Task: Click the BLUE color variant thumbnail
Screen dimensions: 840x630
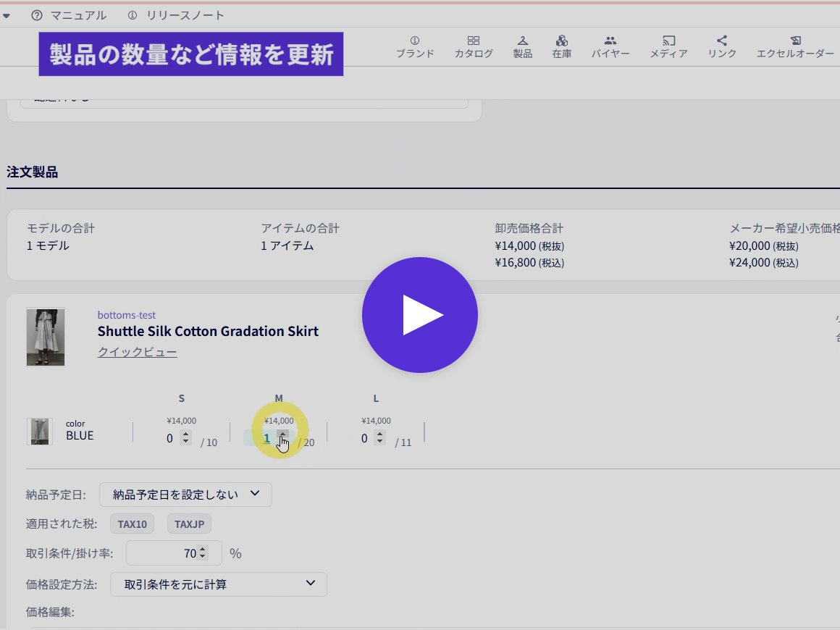Action: click(x=40, y=432)
